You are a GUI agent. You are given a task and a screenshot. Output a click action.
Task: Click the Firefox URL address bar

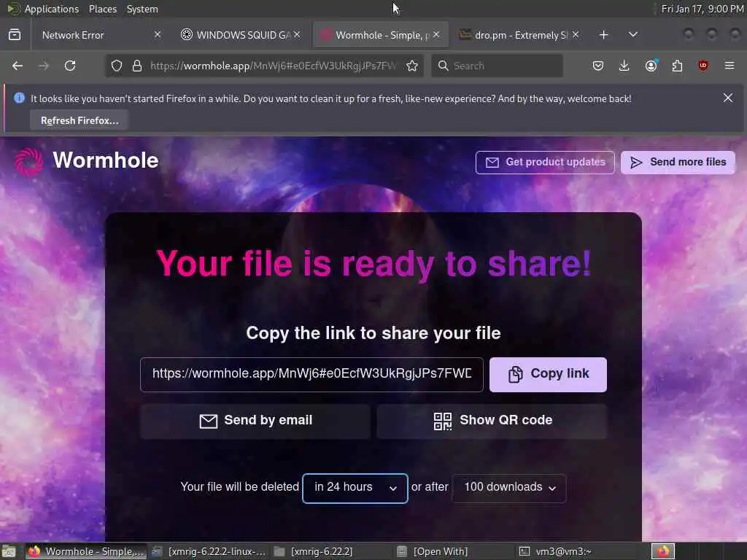pos(264,66)
